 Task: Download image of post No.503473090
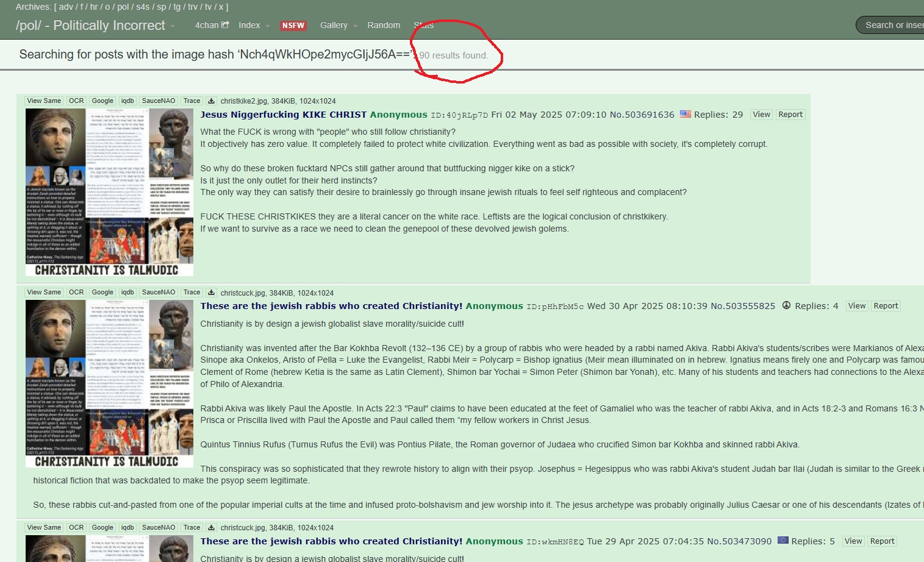(x=211, y=528)
